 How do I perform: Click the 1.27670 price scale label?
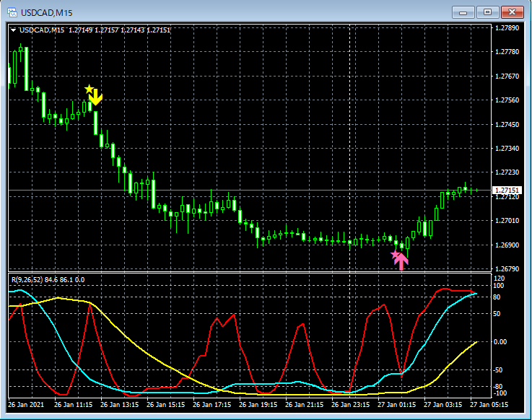pos(507,76)
